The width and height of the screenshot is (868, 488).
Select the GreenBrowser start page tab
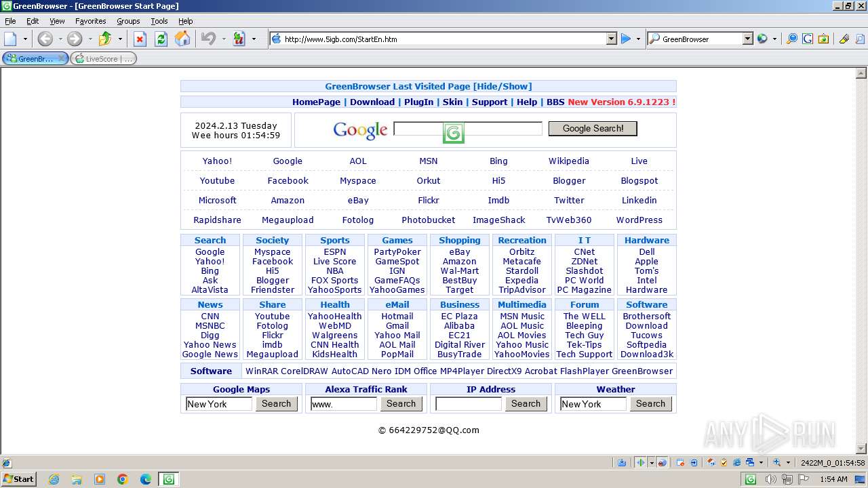31,59
